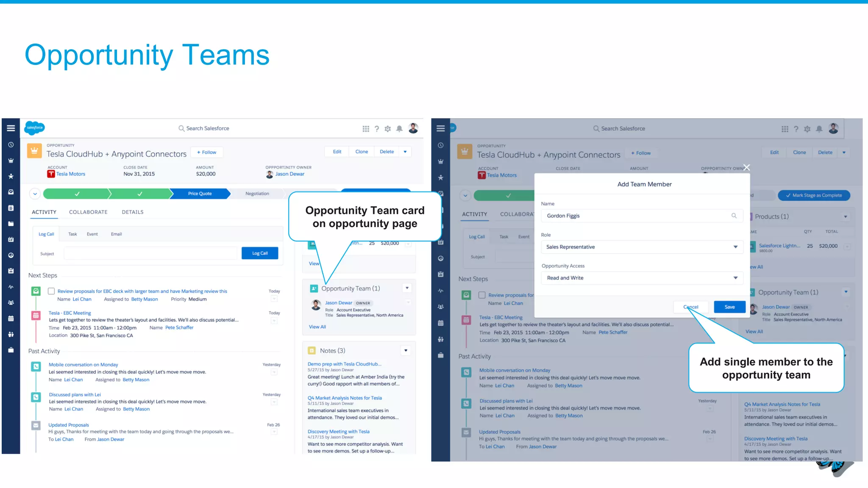868x488 pixels.
Task: Click the pink event icon beside Tesla - EBC Meeting in left screenshot
Action: [36, 316]
